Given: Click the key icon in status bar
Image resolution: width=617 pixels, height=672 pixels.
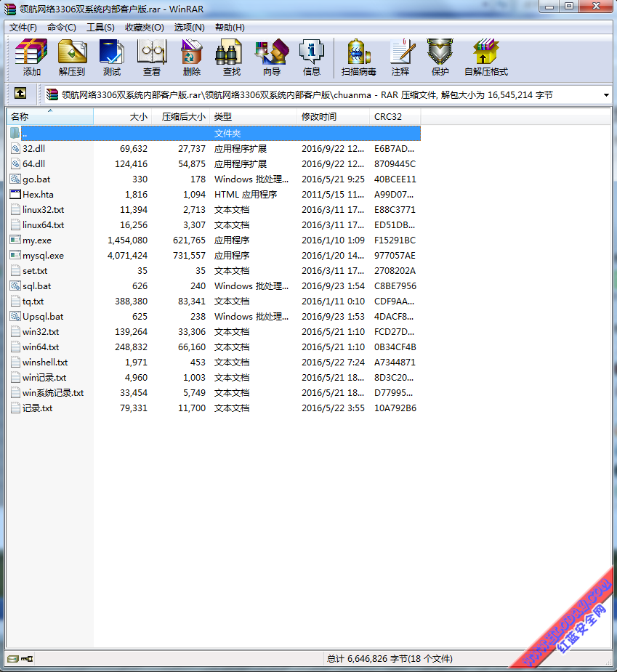Looking at the screenshot, I should pos(28,659).
